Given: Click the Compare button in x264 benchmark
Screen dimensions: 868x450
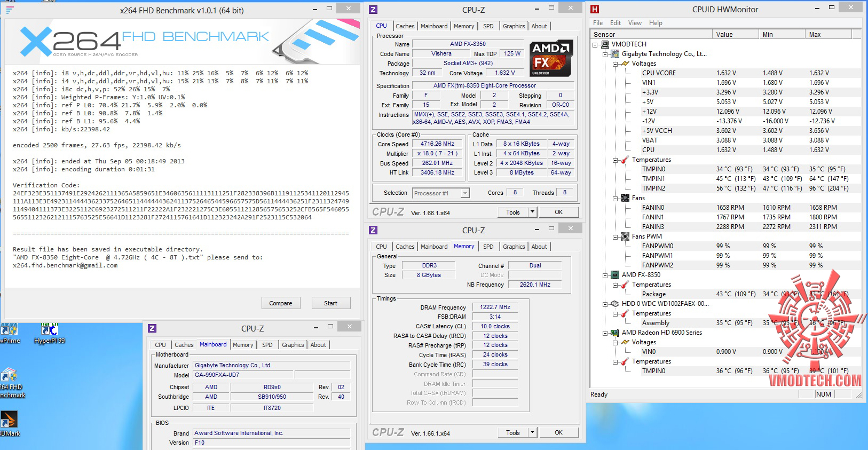Looking at the screenshot, I should click(281, 303).
